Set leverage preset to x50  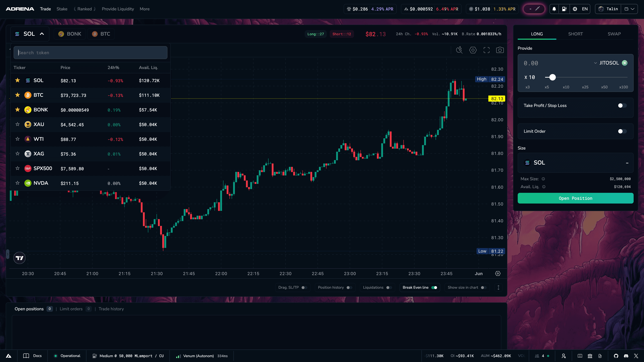(604, 87)
